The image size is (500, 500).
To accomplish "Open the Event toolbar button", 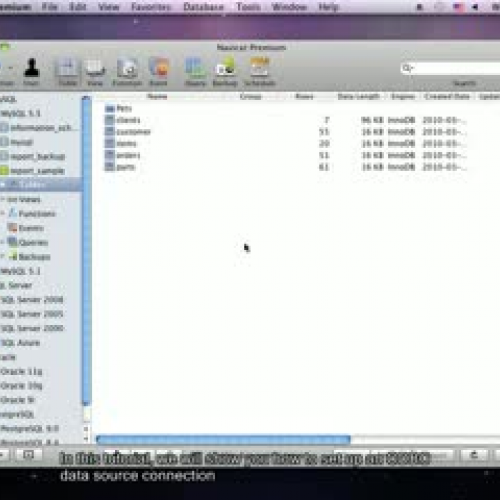I will 159,71.
